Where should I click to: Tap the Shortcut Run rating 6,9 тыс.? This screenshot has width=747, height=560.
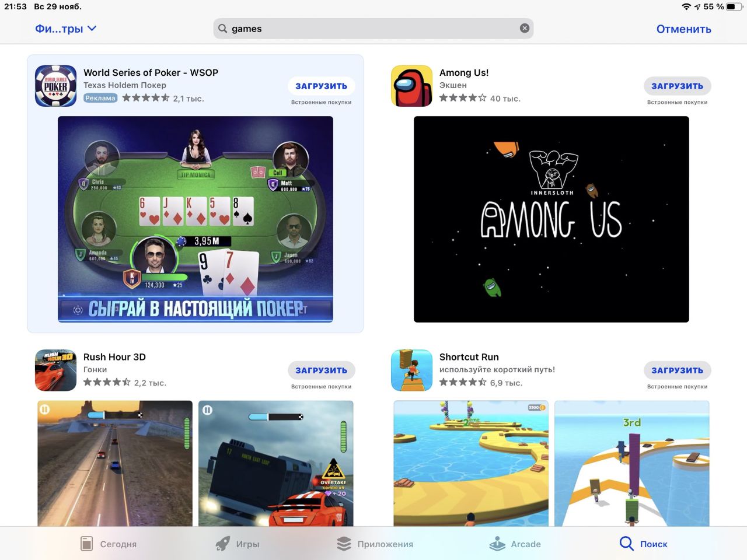(x=481, y=383)
